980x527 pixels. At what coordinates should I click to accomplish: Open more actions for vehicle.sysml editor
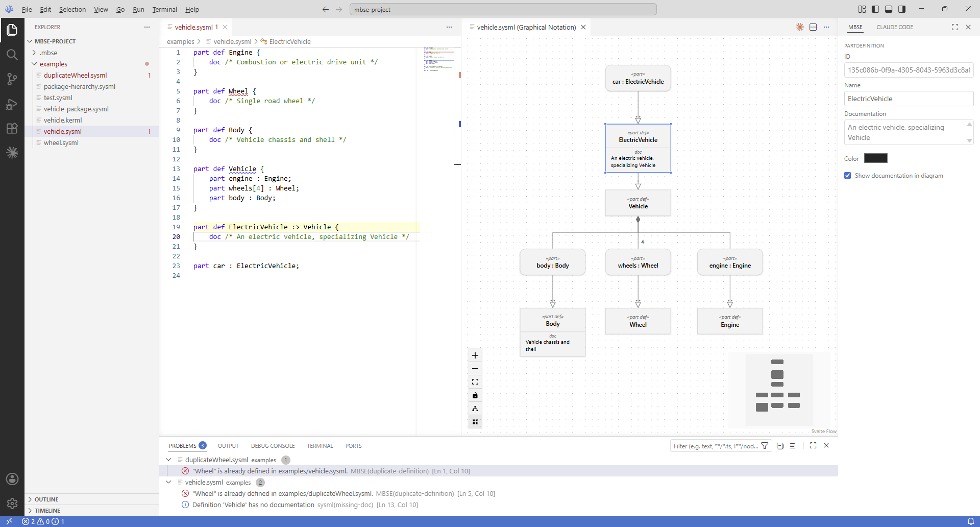pos(449,27)
